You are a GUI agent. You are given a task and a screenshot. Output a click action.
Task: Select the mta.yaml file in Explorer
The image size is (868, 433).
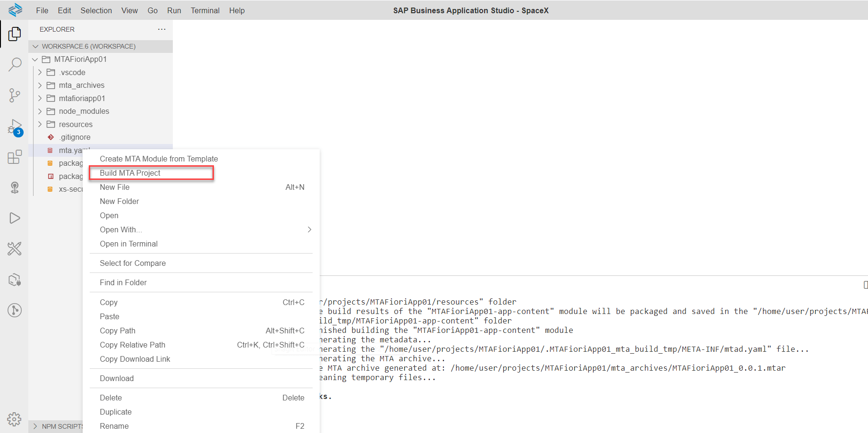71,150
